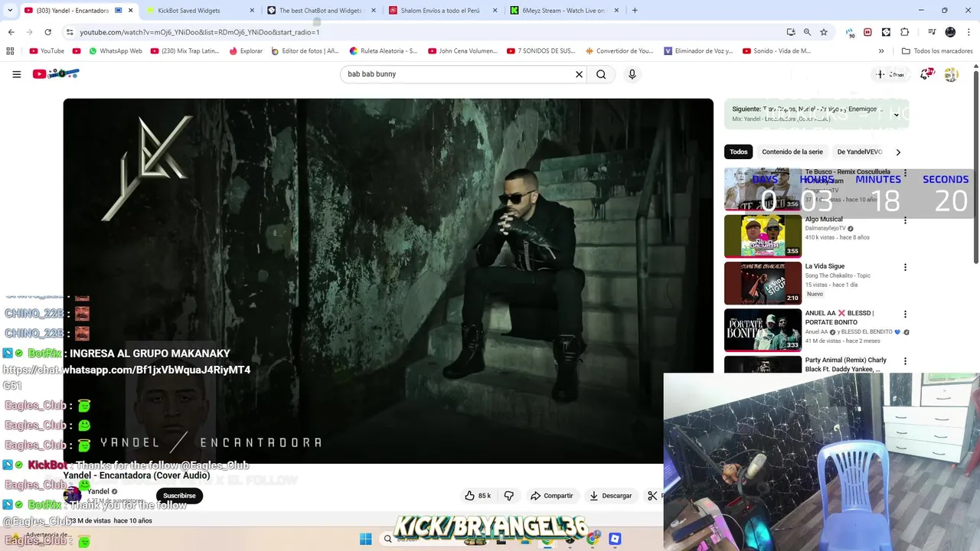Open the Eliminador de Voz bookmark
This screenshot has height=551, width=980.
(698, 51)
